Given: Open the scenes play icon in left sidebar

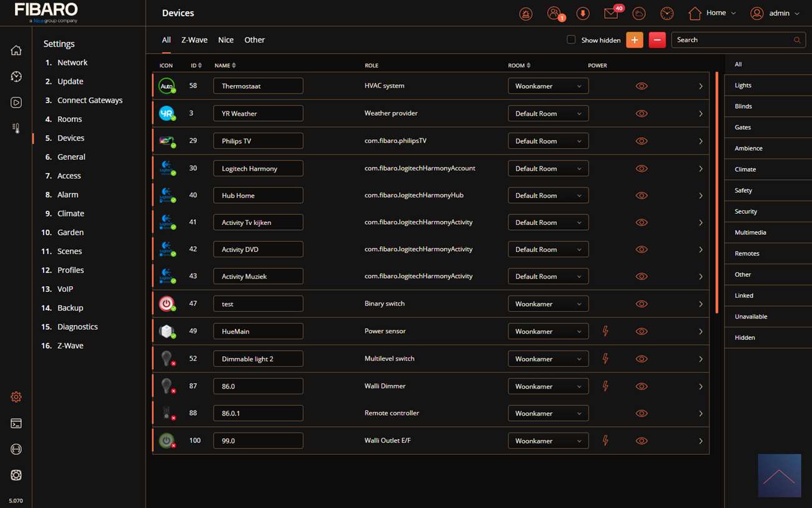Looking at the screenshot, I should pos(16,102).
